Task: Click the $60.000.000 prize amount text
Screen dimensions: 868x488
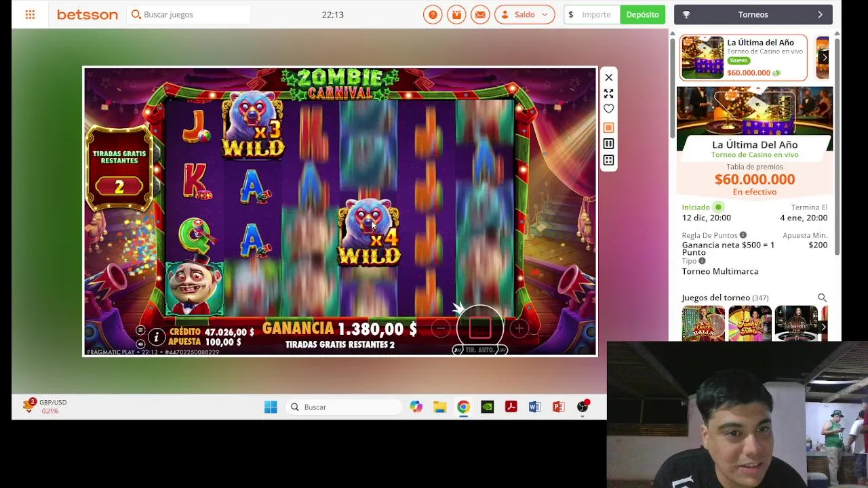Action: 755,180
